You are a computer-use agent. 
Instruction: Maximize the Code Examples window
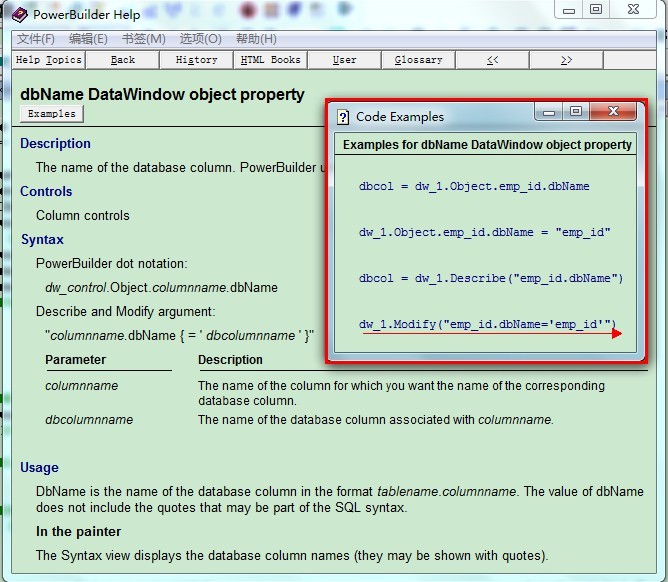(x=576, y=112)
